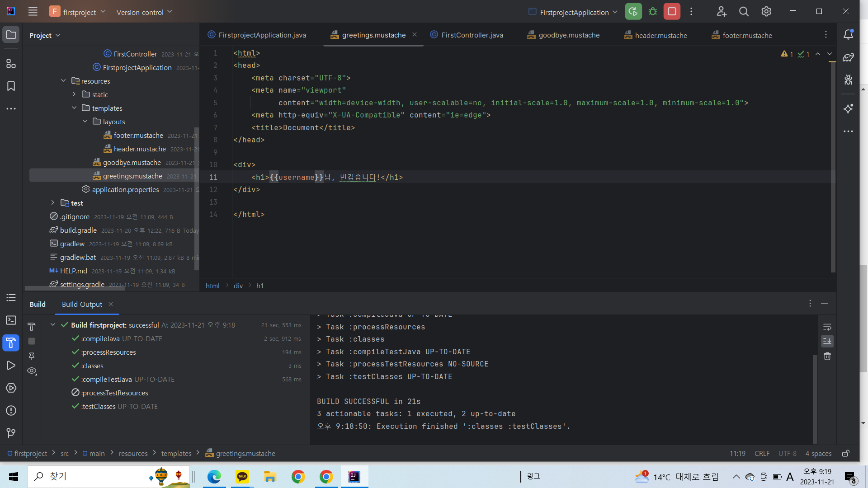This screenshot has height=488, width=868.
Task: Collapse the templates folder
Action: 74,108
